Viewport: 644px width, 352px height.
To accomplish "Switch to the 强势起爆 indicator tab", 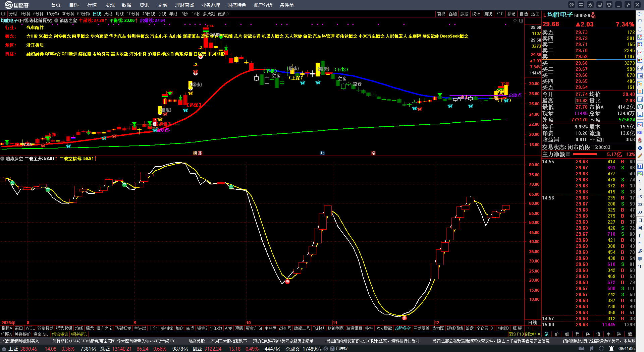I will [64, 328].
